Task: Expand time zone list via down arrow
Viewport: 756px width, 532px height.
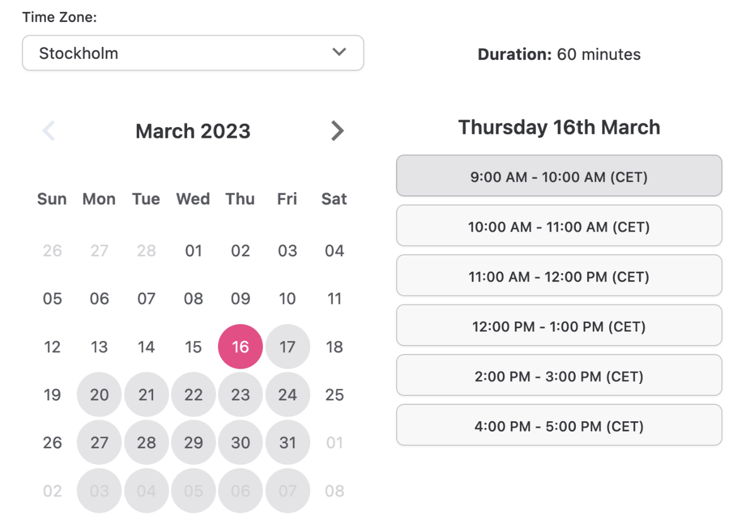Action: (340, 52)
